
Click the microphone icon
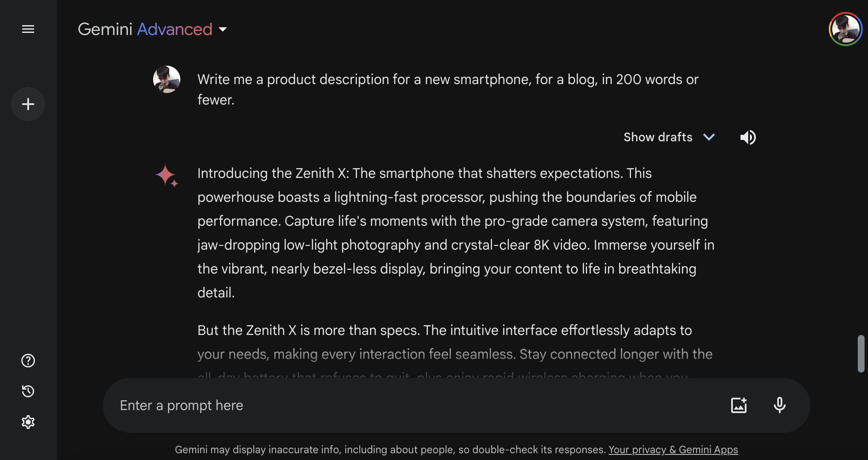click(x=779, y=405)
